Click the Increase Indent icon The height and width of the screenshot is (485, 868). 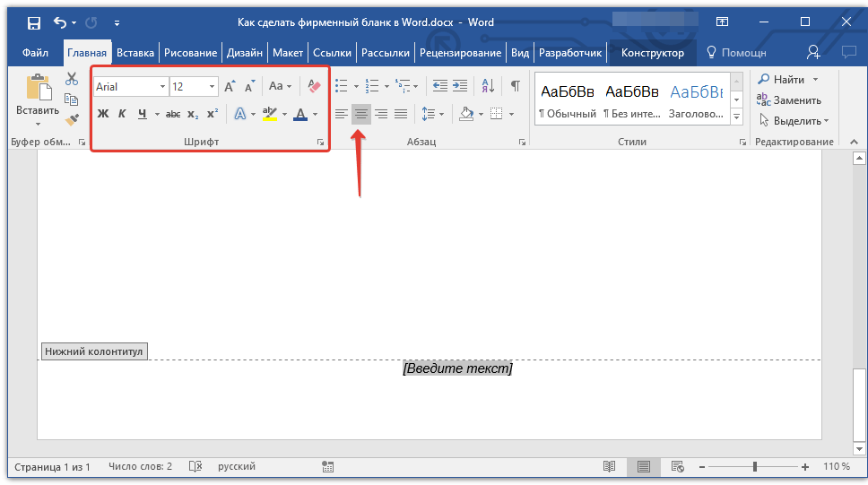point(460,86)
